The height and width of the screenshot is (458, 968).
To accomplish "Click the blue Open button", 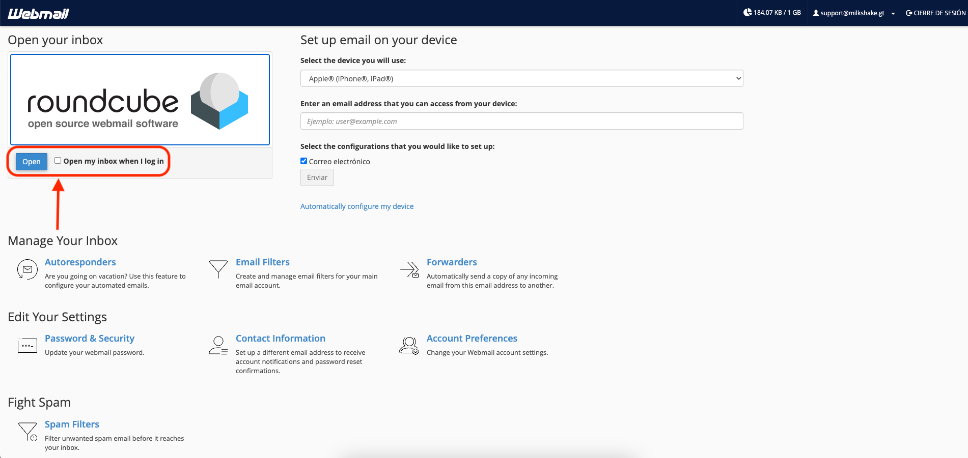I will (x=31, y=162).
